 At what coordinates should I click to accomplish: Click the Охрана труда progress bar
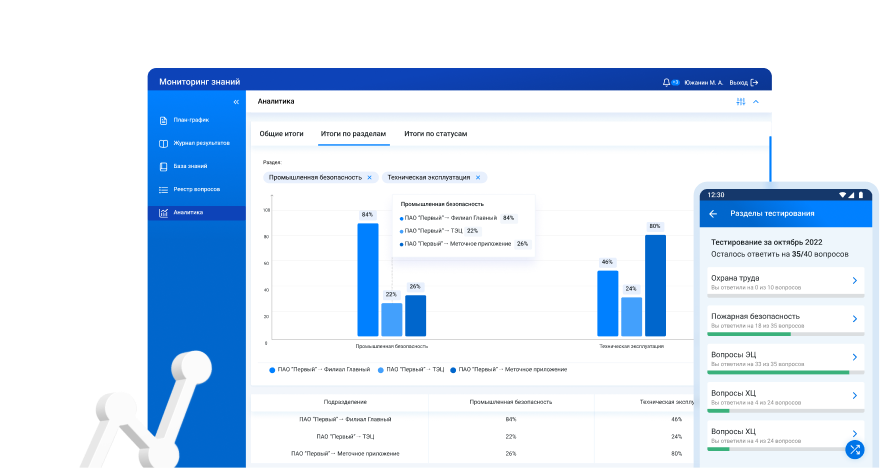pos(786,296)
